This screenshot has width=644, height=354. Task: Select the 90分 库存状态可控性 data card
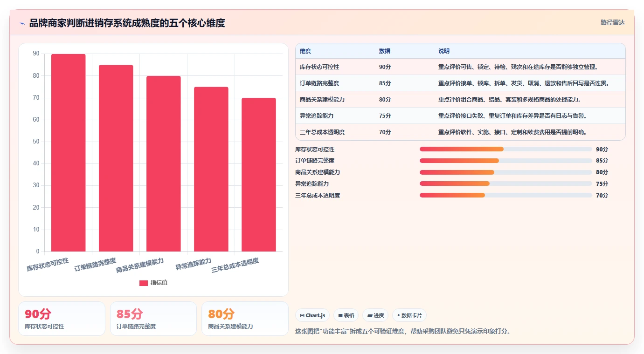pyautogui.click(x=62, y=319)
